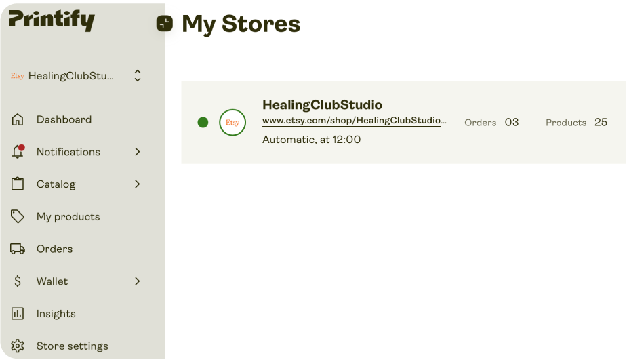
Task: Open Store settings
Action: point(73,346)
